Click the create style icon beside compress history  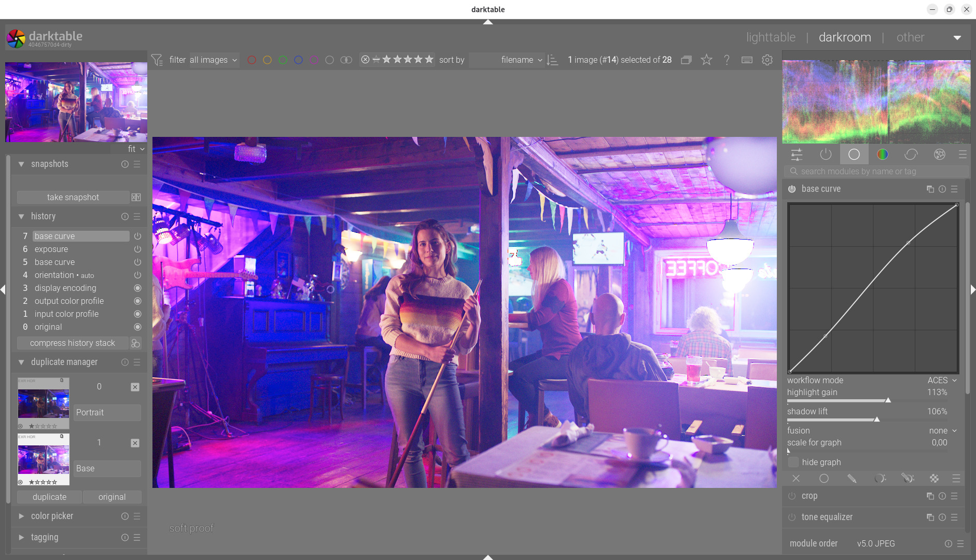(135, 343)
